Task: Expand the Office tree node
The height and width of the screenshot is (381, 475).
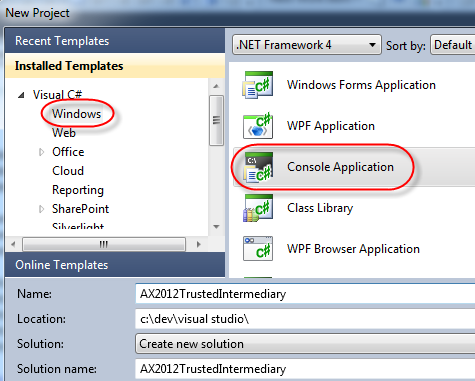Action: [x=41, y=152]
